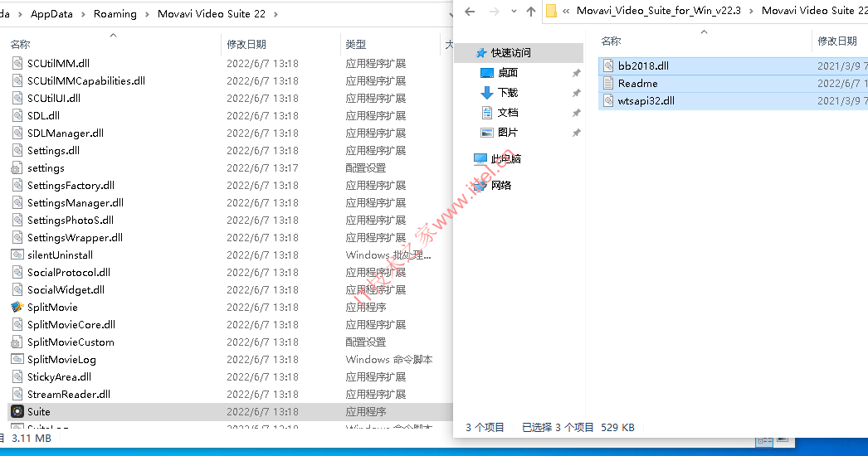Click the bb2018.dll file icon
This screenshot has height=456, width=868.
click(x=607, y=65)
